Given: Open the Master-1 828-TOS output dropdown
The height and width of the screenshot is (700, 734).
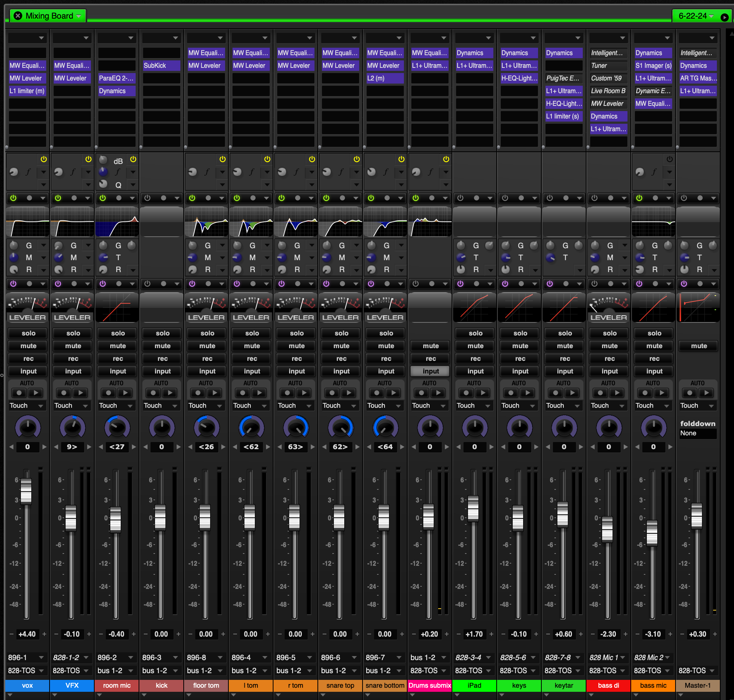Looking at the screenshot, I should (697, 671).
